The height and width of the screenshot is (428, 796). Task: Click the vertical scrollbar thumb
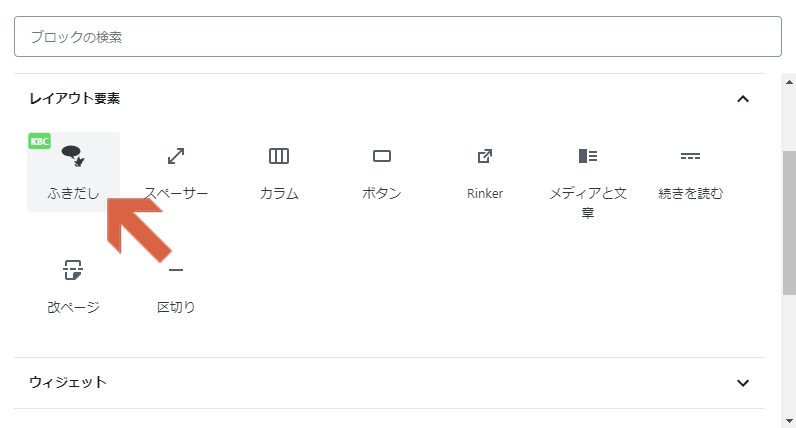(789, 222)
